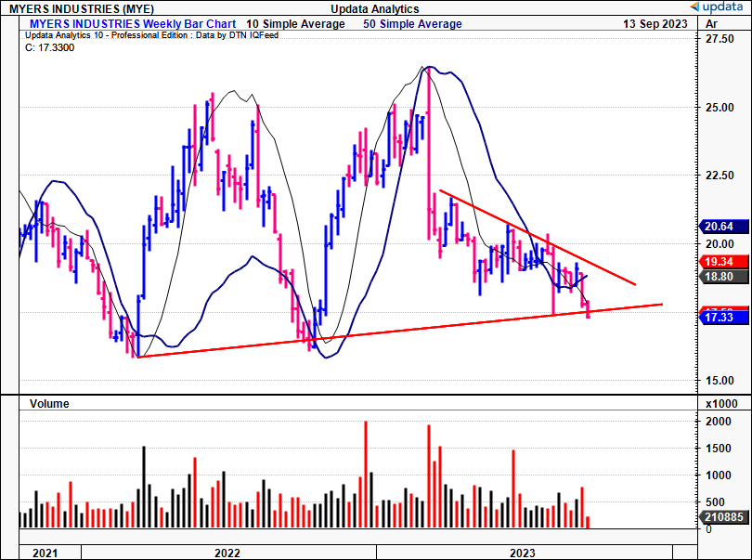Click the 25.00 price axis label
752x560 pixels.
[720, 107]
